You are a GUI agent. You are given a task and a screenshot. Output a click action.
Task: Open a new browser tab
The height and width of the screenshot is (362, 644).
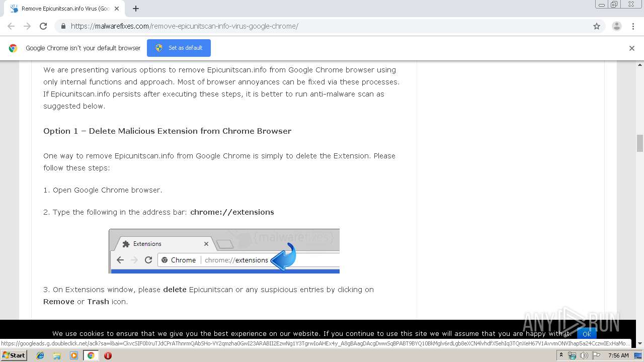[x=136, y=9]
